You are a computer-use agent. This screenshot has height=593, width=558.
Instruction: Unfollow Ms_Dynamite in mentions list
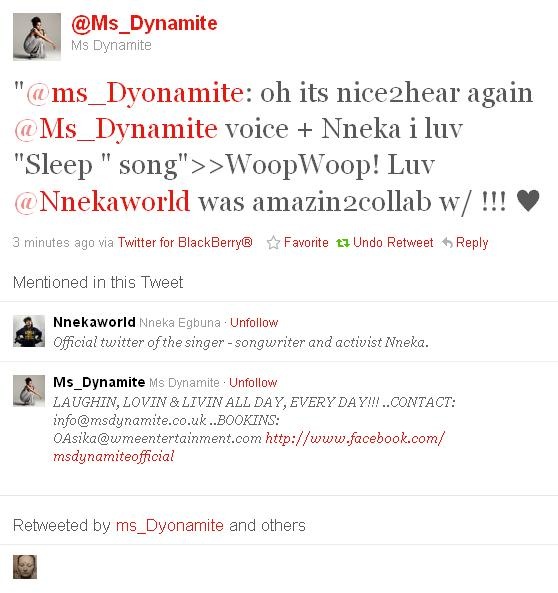(253, 382)
